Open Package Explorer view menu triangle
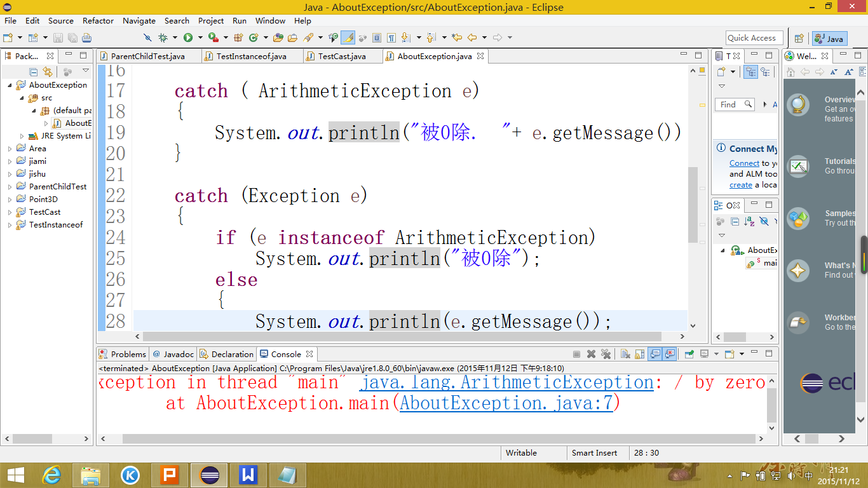Screen dimensions: 868x488 86,71
